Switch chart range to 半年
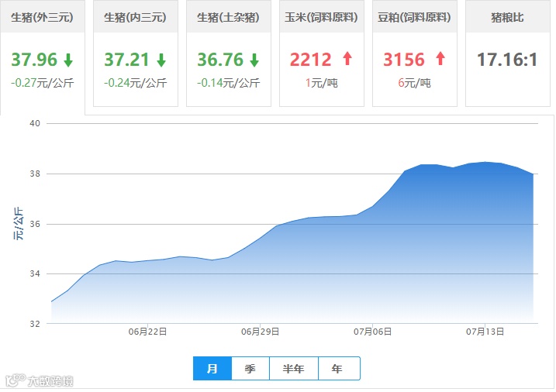The image size is (556, 392). click(x=294, y=369)
